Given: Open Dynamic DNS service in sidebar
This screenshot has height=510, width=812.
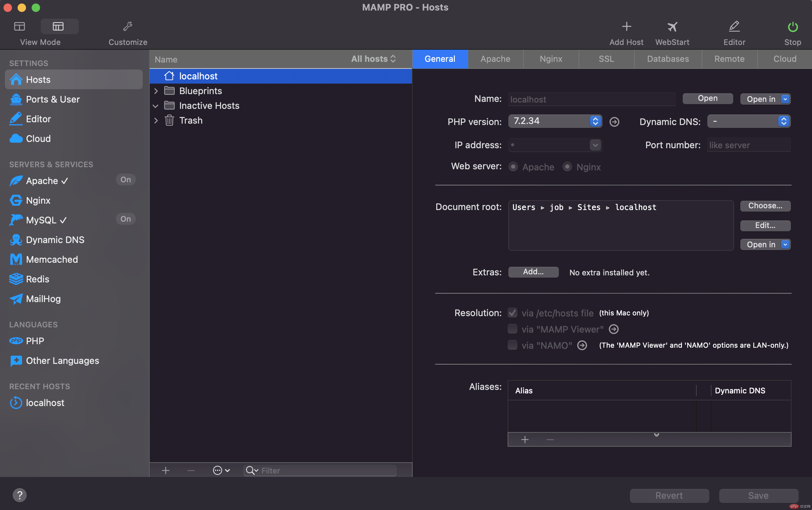Looking at the screenshot, I should point(74,240).
